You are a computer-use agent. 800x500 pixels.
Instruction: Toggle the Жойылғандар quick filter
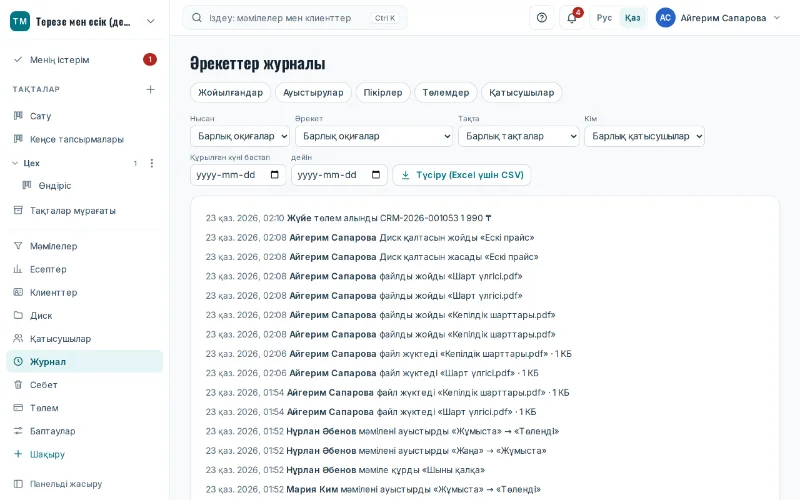[231, 92]
